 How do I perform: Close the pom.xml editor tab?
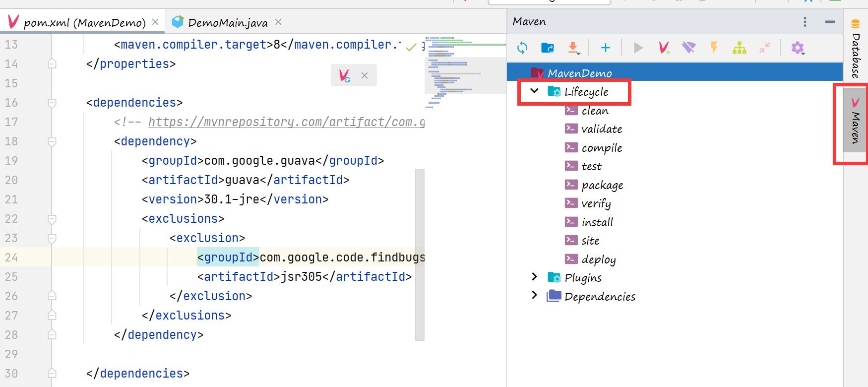[x=155, y=22]
